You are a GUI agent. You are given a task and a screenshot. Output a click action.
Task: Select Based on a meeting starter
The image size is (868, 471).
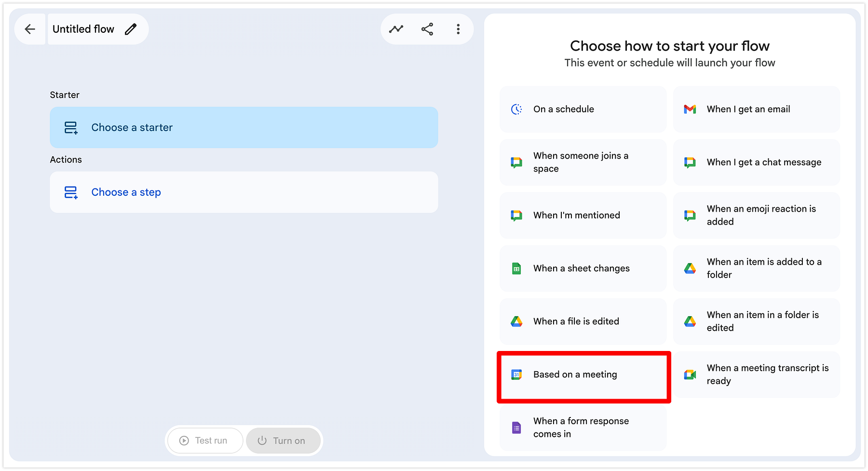tap(583, 377)
